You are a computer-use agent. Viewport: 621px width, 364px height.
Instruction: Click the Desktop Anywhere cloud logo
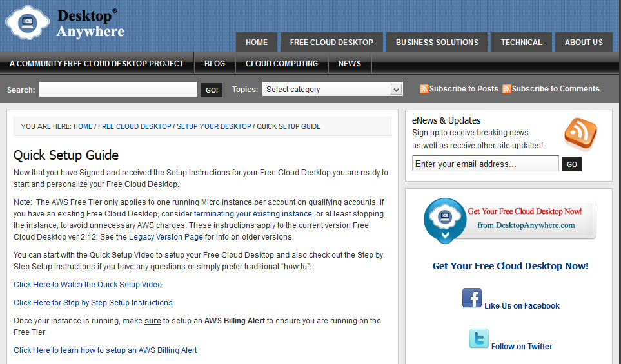tap(27, 23)
